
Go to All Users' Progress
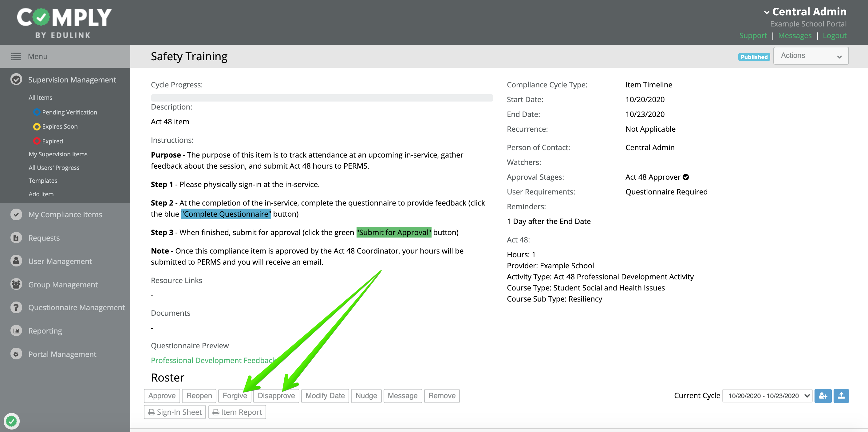point(54,168)
